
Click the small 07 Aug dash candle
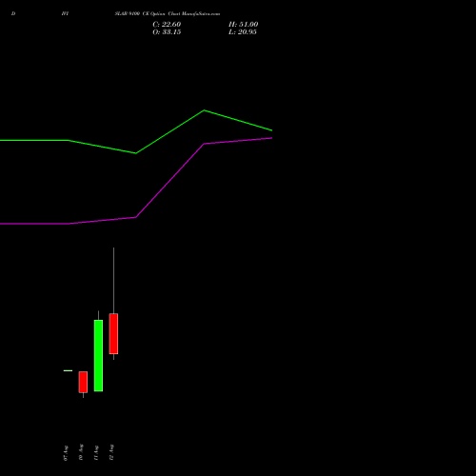(68, 370)
